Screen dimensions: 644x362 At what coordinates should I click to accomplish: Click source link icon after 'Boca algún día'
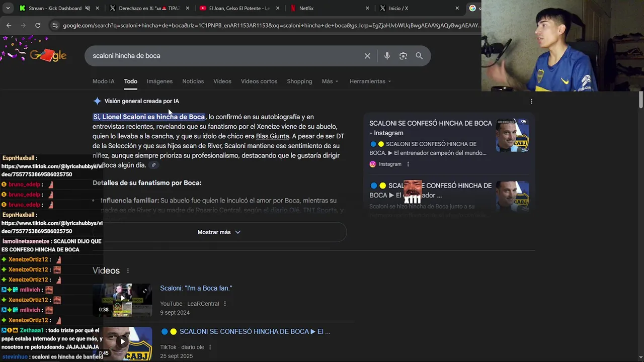[x=154, y=165]
